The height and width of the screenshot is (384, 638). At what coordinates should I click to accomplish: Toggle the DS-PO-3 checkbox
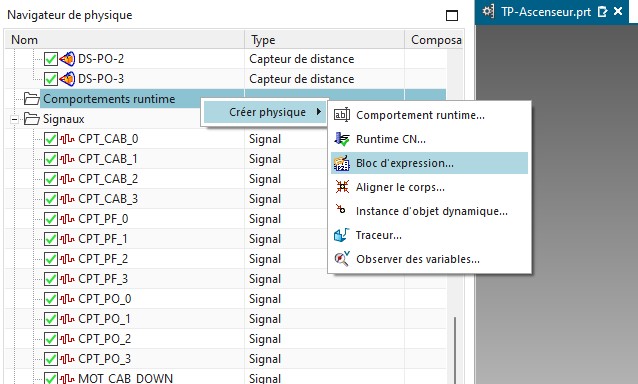(x=50, y=79)
